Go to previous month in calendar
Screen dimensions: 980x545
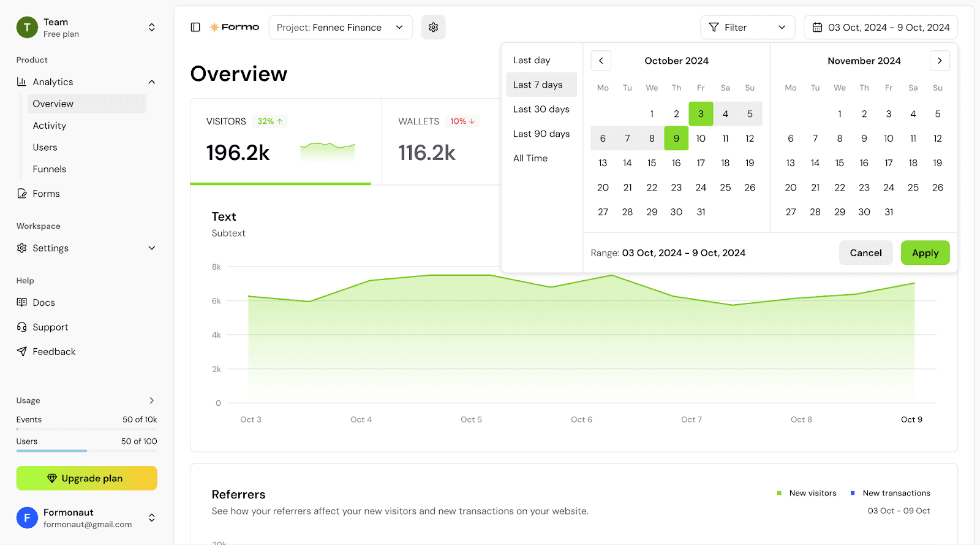coord(601,61)
